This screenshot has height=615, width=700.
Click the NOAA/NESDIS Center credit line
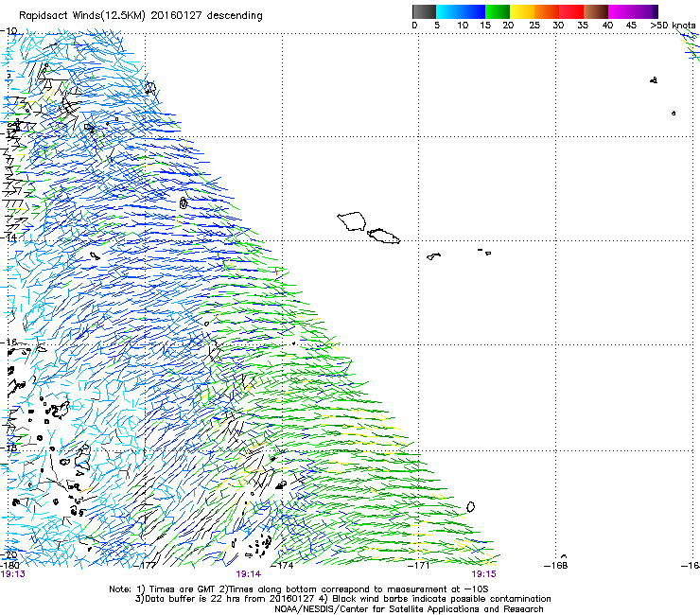click(x=409, y=609)
